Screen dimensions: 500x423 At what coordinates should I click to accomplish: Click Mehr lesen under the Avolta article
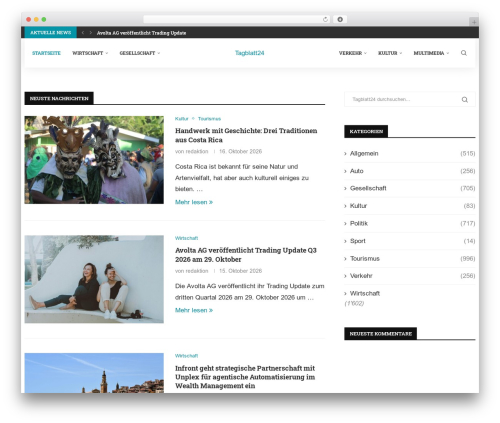tap(194, 310)
